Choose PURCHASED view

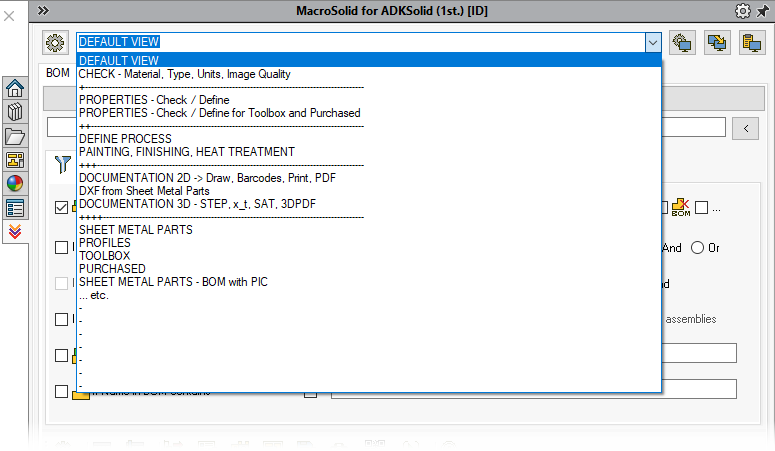[x=369, y=269]
